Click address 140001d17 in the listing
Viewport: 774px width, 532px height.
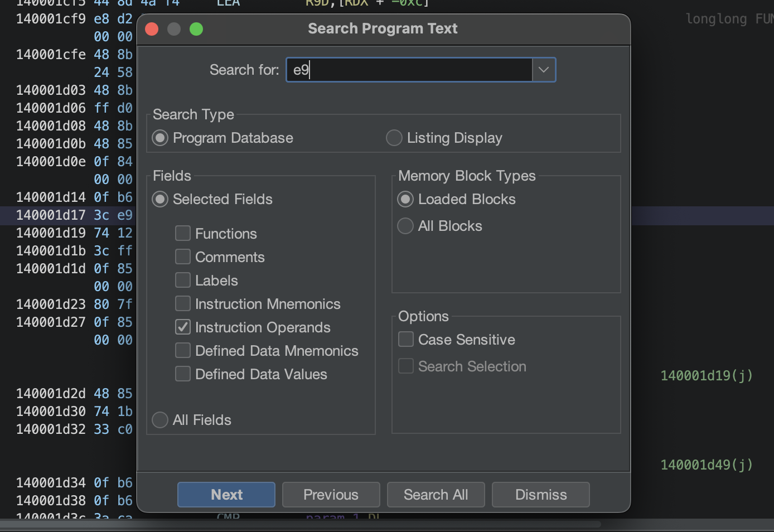click(x=51, y=215)
